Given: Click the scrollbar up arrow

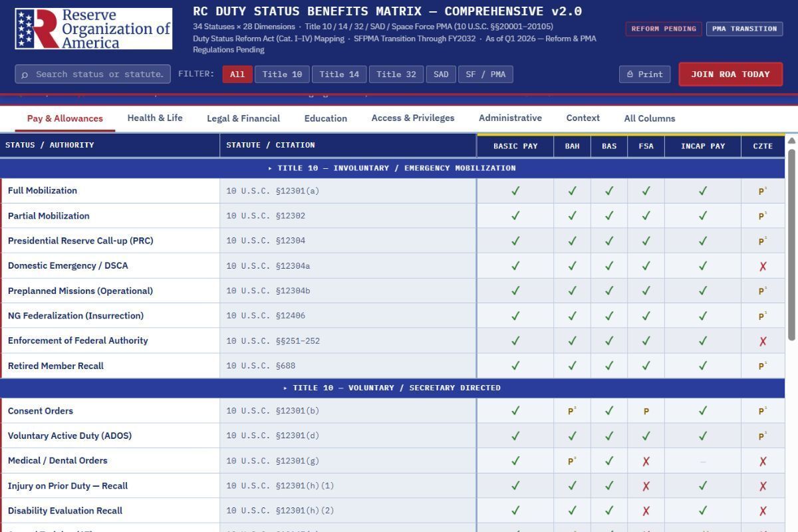Looking at the screenshot, I should tap(791, 140).
